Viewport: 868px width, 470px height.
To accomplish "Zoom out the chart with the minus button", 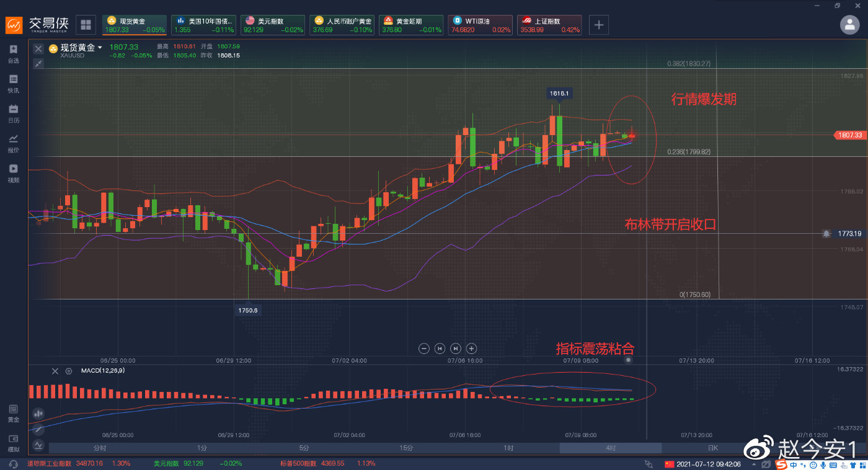I will [x=424, y=348].
